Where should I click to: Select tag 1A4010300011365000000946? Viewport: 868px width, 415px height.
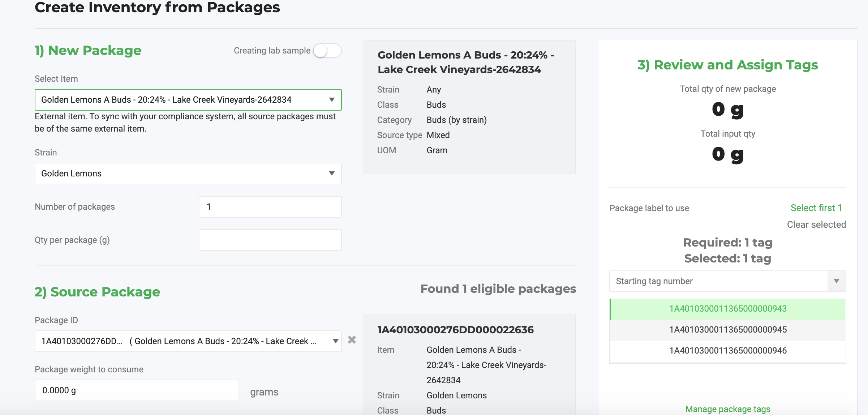click(727, 351)
